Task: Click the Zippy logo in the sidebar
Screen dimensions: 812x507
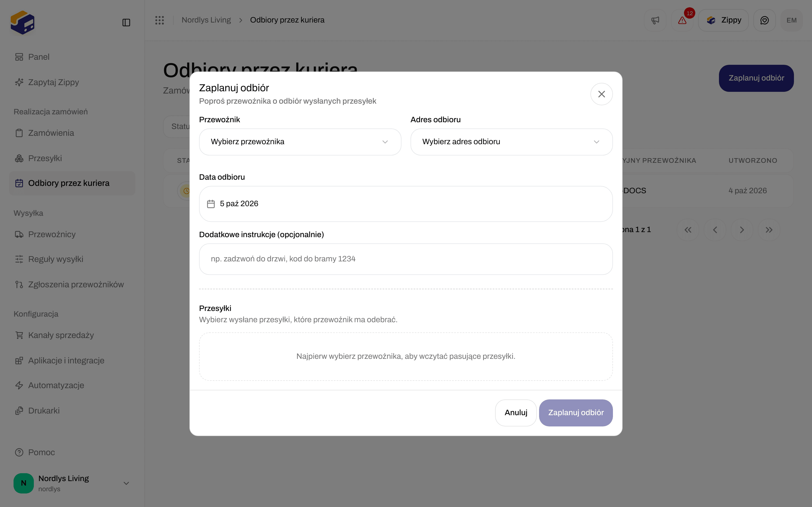Action: [23, 23]
